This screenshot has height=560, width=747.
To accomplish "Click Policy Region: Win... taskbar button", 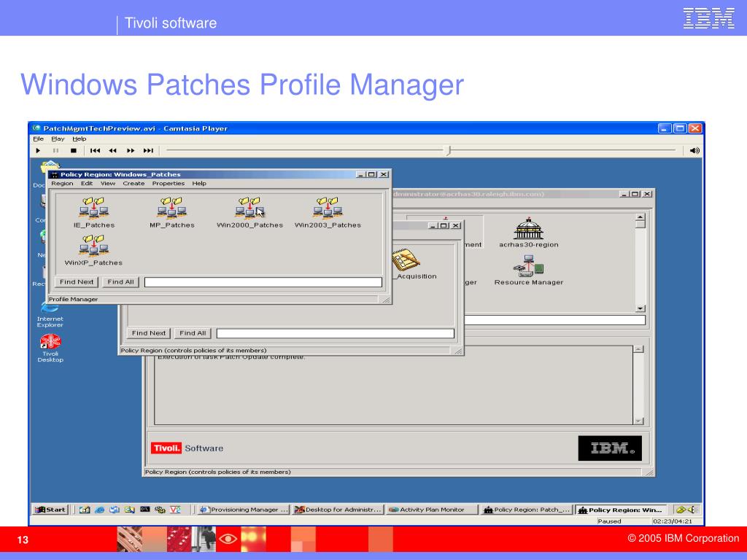I will (x=620, y=510).
